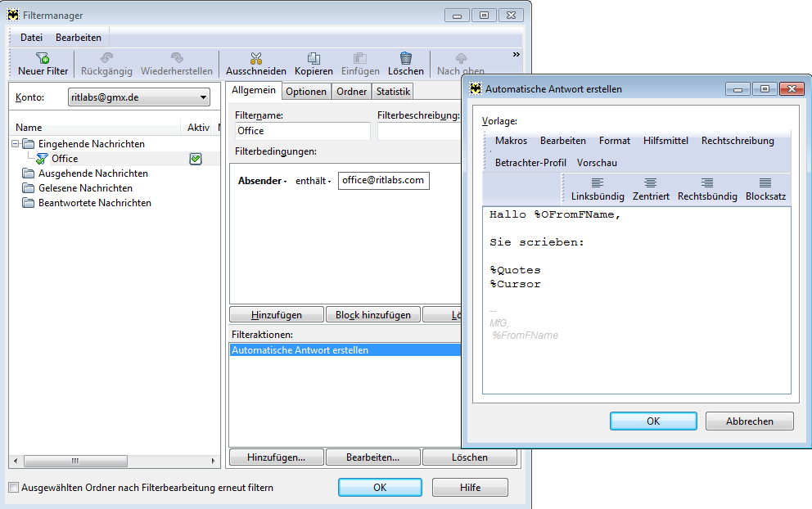This screenshot has height=509, width=812.
Task: Open the Bearbeiten menu in Filtermanager
Action: 79,38
